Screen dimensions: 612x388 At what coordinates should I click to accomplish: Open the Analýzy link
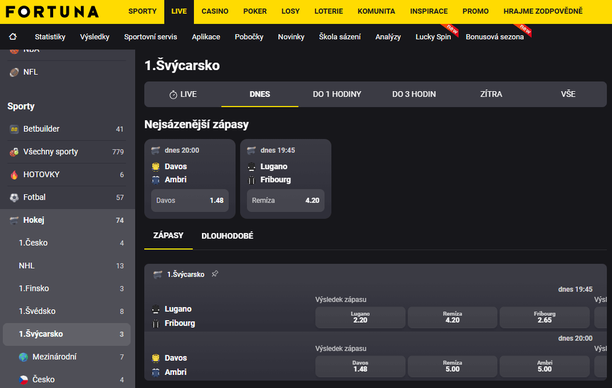tap(388, 37)
